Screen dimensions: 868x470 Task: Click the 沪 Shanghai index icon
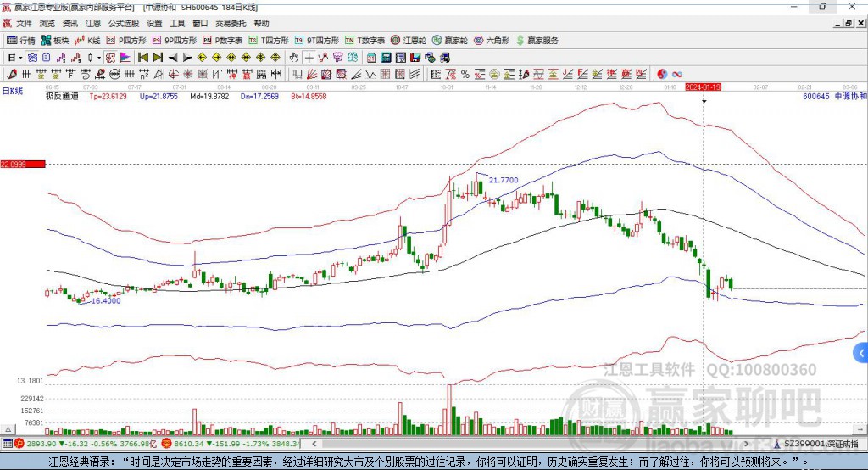point(19,444)
